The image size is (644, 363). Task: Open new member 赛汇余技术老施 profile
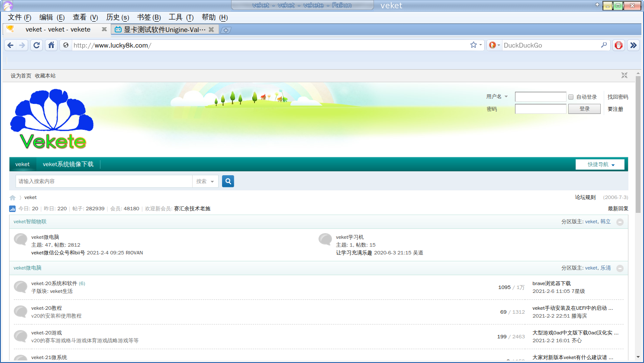192,209
